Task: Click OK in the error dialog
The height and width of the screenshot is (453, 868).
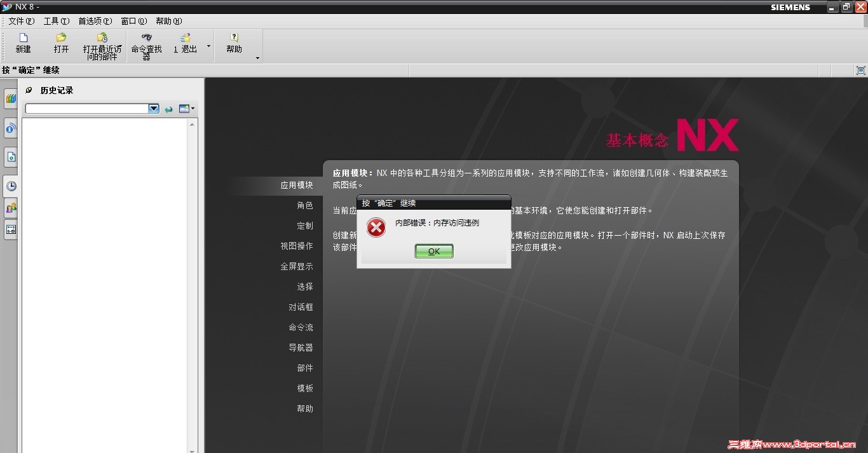Action: click(434, 252)
